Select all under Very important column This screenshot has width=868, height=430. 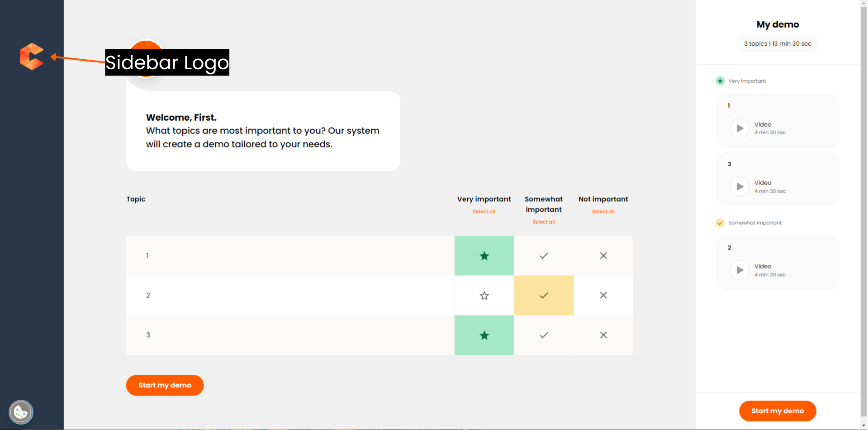pos(484,212)
